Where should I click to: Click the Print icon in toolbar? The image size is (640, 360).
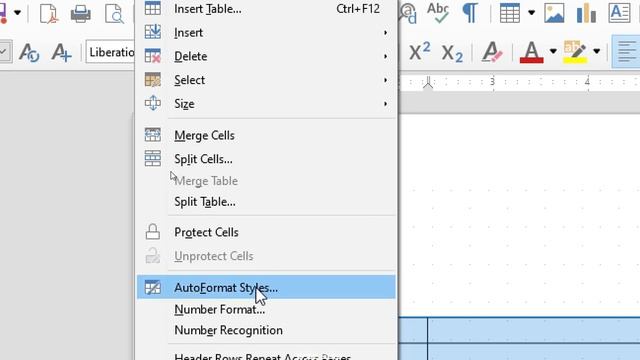(80, 13)
